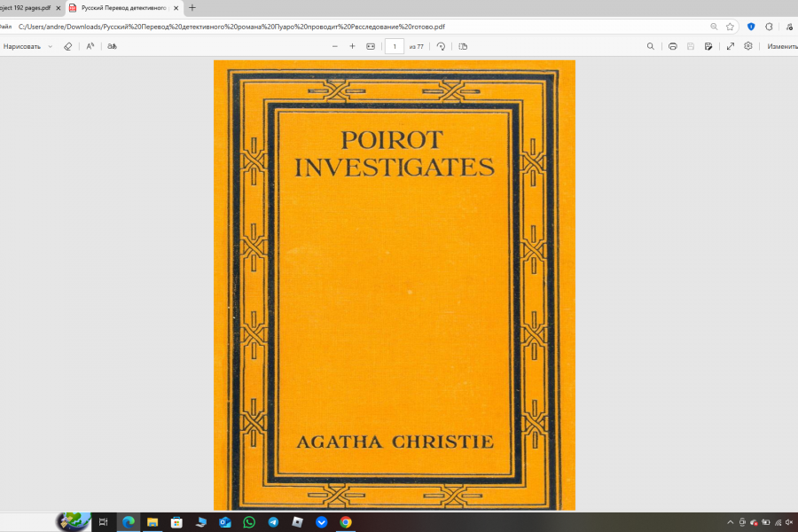
Task: Switch to the 192 pages.pdf tab
Action: [26, 8]
